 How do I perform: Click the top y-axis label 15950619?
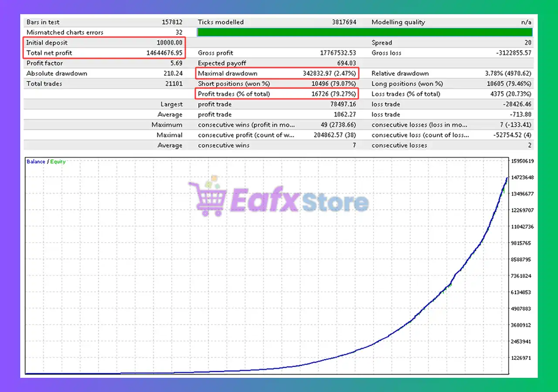point(521,161)
